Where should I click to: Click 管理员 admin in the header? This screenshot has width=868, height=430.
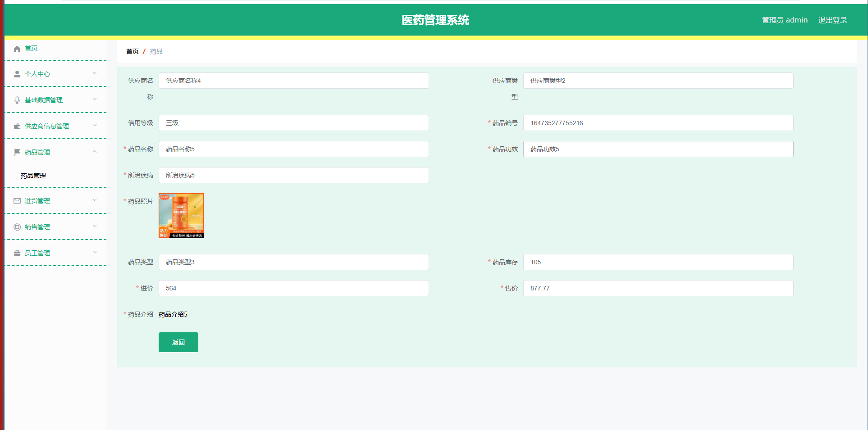(x=784, y=20)
